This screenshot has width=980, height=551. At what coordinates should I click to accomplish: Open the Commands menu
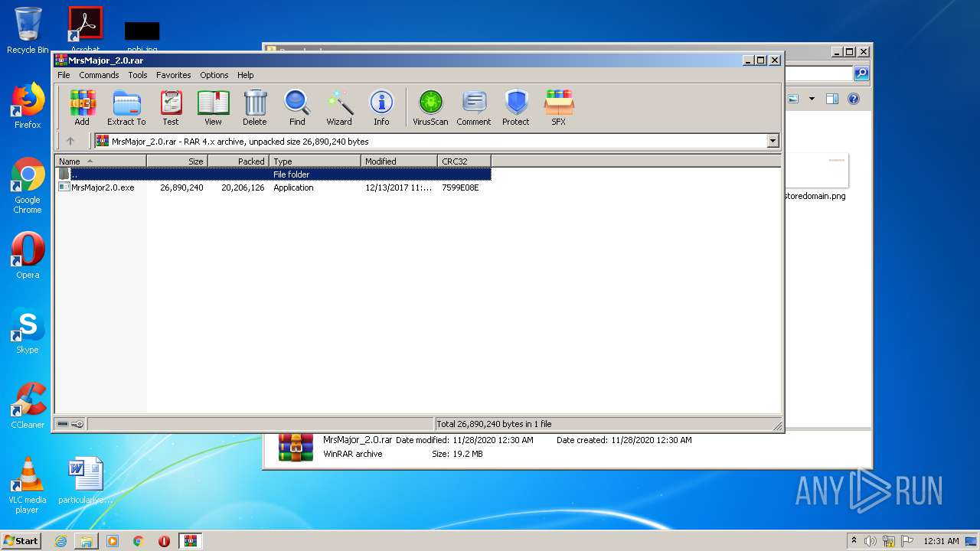point(99,75)
